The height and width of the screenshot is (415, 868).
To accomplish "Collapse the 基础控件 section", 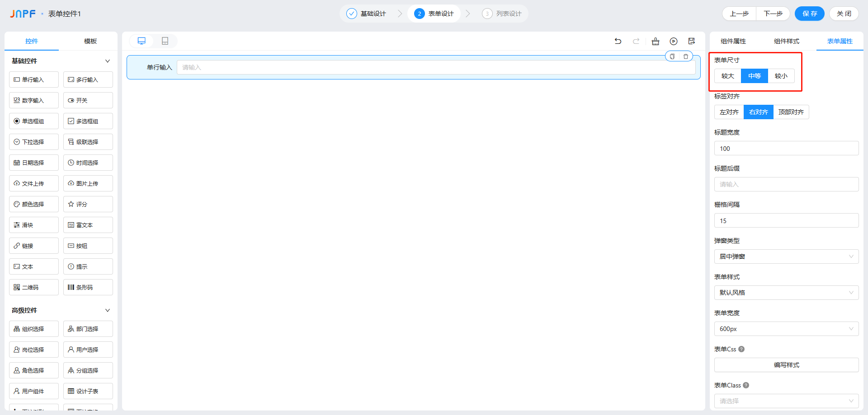I will pos(108,61).
